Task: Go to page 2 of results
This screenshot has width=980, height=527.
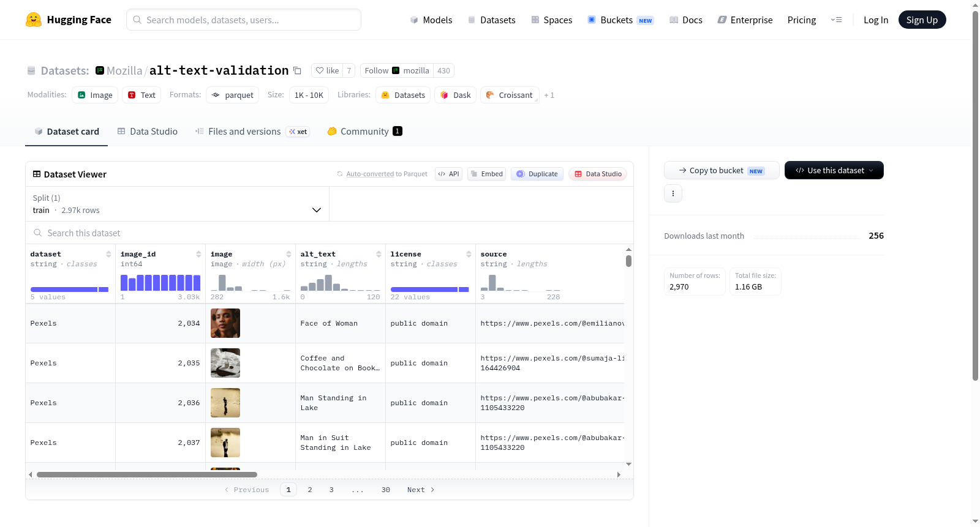Action: pyautogui.click(x=310, y=490)
